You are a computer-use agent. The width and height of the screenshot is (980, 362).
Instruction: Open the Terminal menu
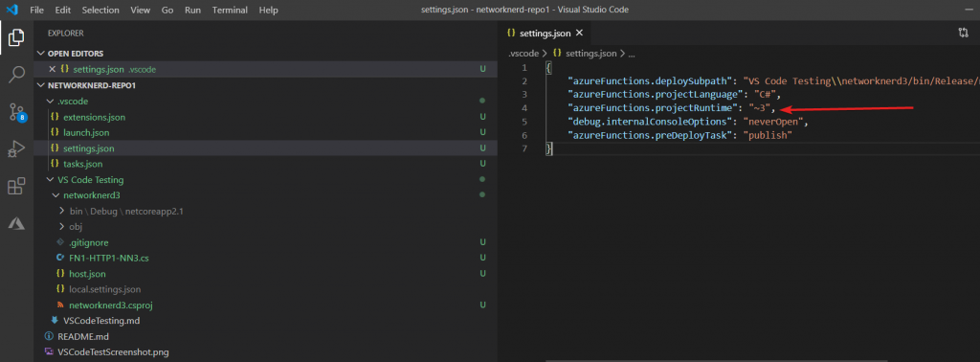(x=230, y=10)
